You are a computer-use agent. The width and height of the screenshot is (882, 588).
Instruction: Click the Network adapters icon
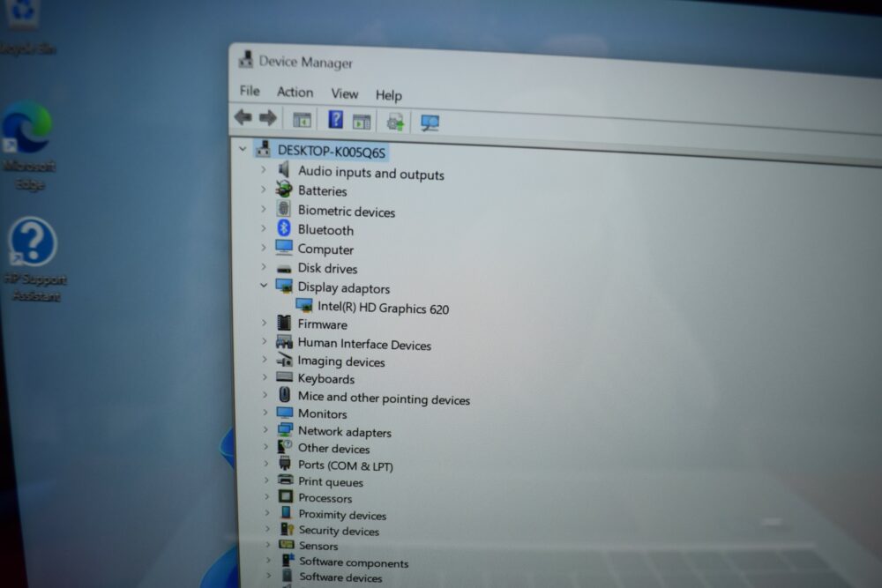click(285, 430)
